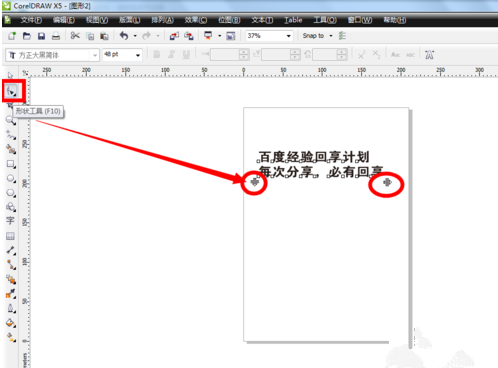The height and width of the screenshot is (368, 498).
Task: Open the Application launcher
Action: point(208,36)
